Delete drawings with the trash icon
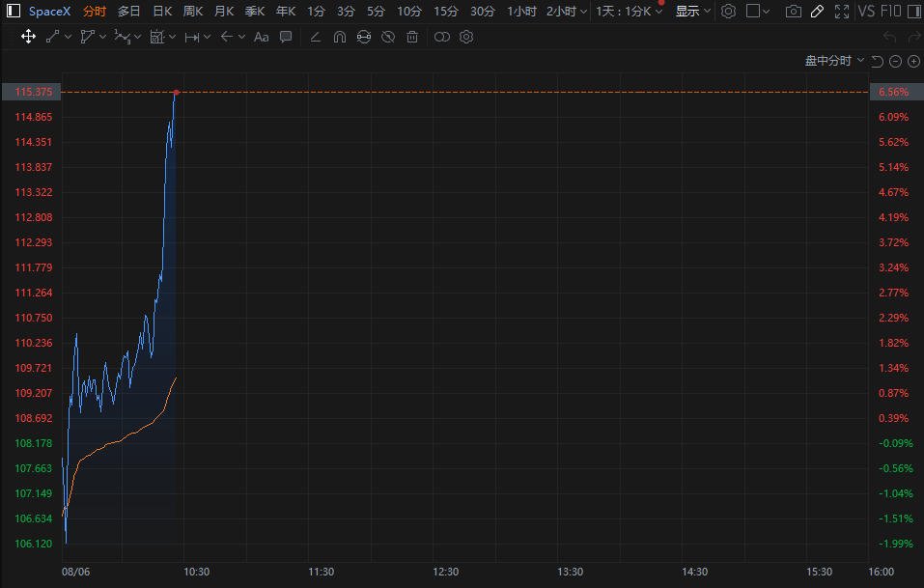924x588 pixels. [x=412, y=37]
